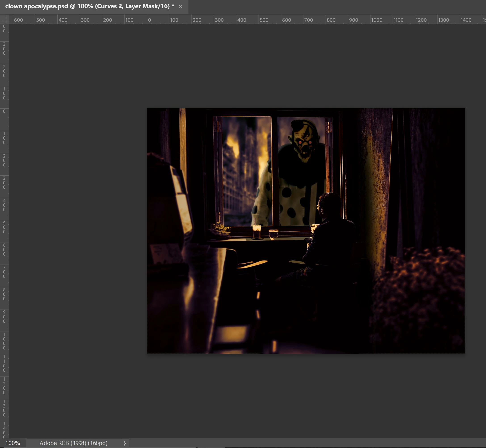486x448 pixels.
Task: Click the 100% zoom level field
Action: tap(13, 443)
